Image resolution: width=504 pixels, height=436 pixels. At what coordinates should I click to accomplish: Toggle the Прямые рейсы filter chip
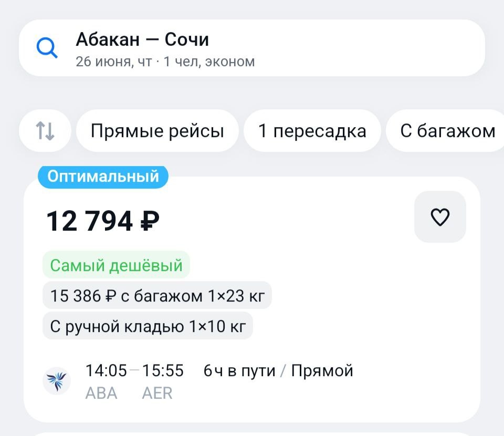pos(157,131)
